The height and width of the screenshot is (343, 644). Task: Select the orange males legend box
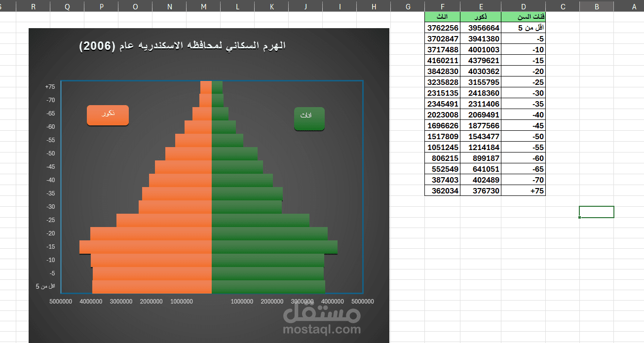pos(108,115)
